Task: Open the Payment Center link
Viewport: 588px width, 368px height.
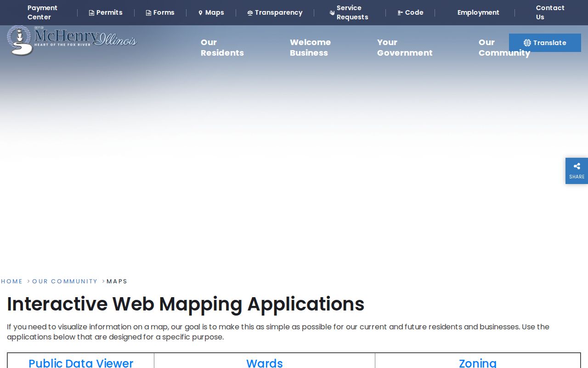Action: 42,12
